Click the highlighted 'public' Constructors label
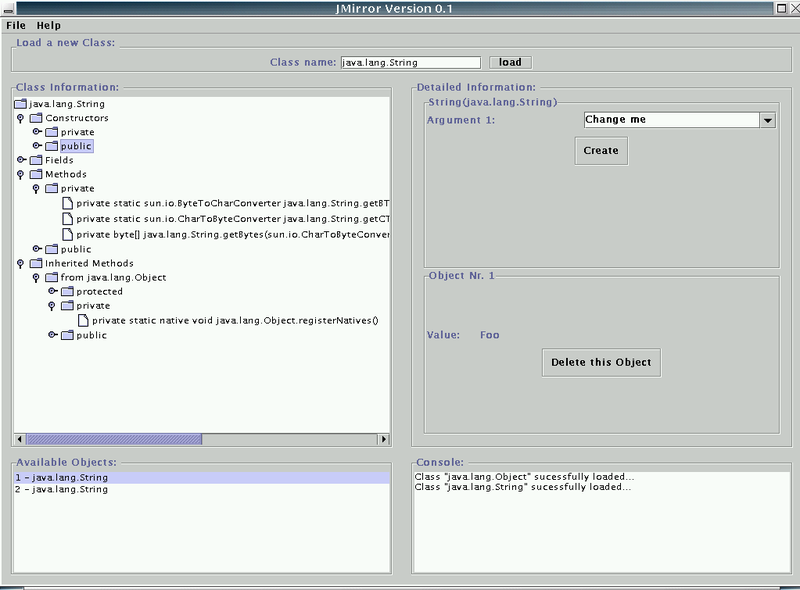The image size is (800, 590). [x=76, y=146]
